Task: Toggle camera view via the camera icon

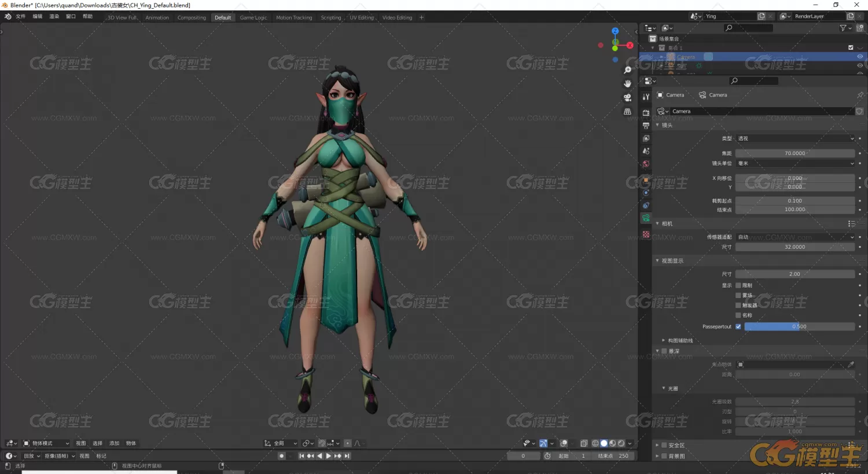Action: pyautogui.click(x=627, y=98)
